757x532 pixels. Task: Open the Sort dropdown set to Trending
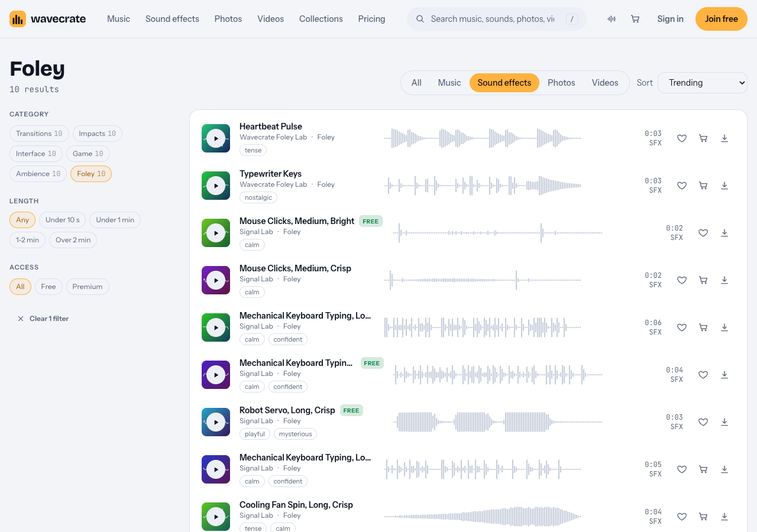coord(703,83)
